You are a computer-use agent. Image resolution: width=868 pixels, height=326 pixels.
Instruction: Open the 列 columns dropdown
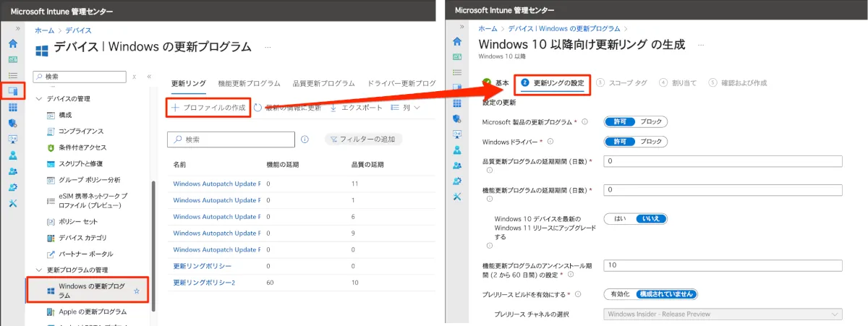(405, 108)
